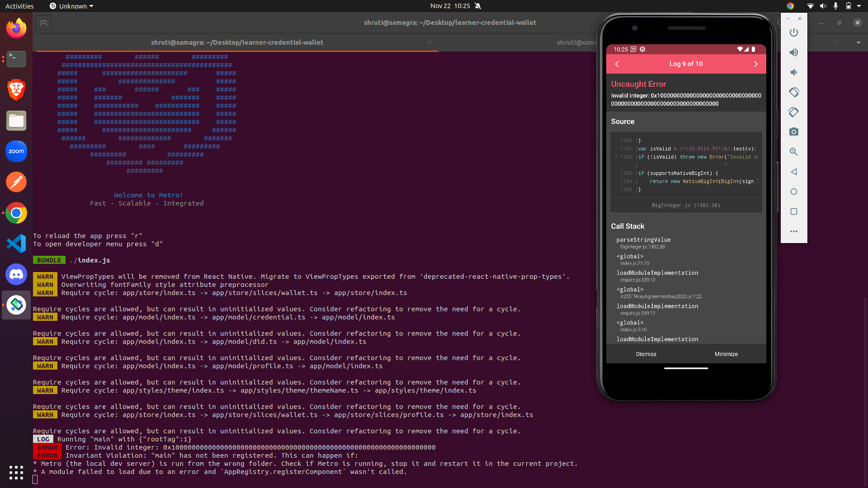Increase volume using the emulator sidebar
The image size is (868, 488).
click(x=794, y=52)
